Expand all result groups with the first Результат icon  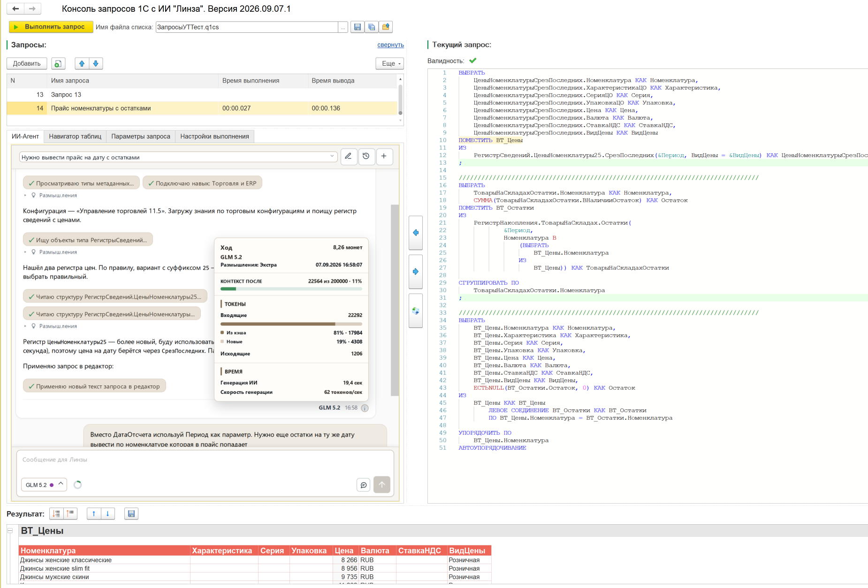tap(56, 513)
